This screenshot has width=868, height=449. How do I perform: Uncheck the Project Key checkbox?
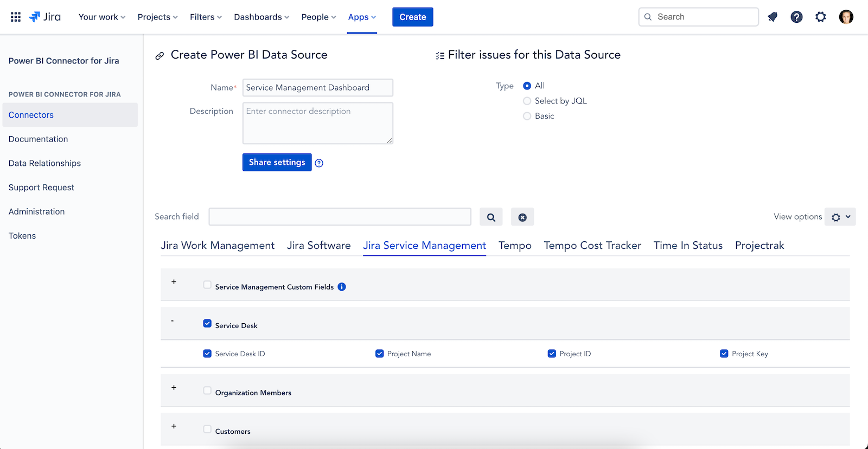pos(724,354)
